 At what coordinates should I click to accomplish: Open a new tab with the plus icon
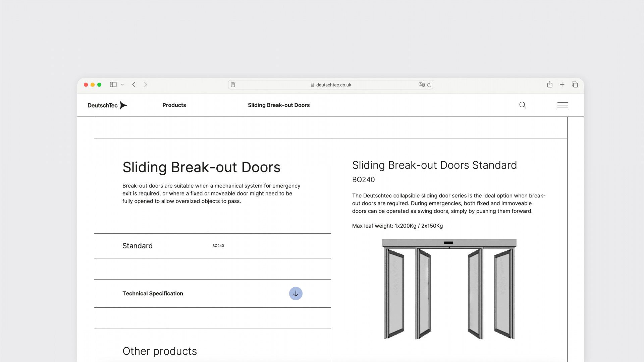[x=562, y=85]
